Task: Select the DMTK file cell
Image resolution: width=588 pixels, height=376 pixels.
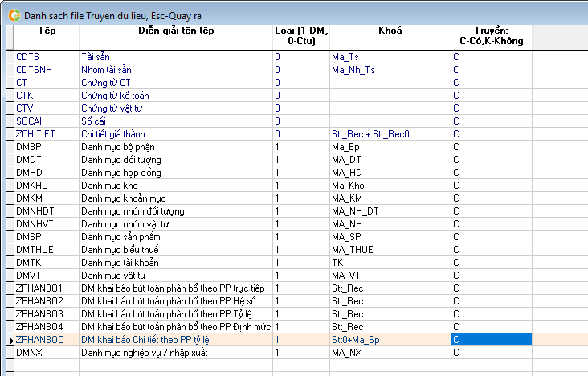Action: coord(47,262)
